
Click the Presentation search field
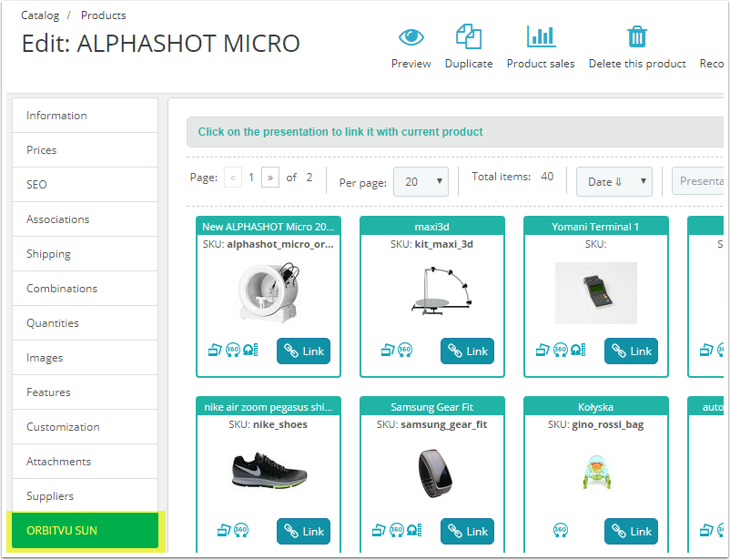click(x=698, y=181)
